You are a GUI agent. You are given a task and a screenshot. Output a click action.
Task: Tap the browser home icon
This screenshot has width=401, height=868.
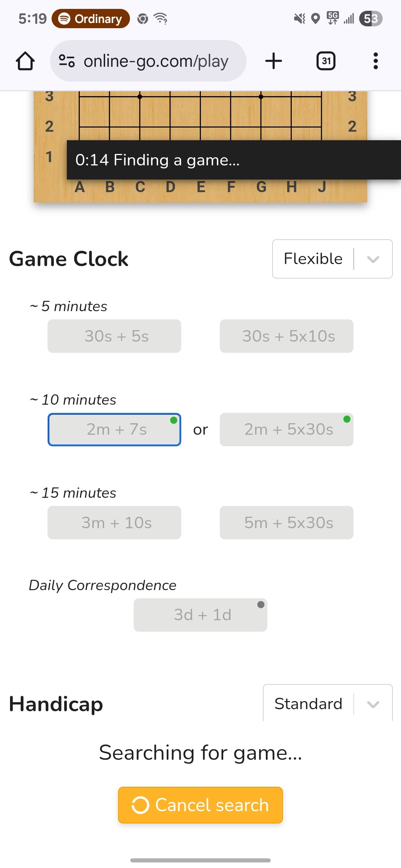tap(25, 61)
